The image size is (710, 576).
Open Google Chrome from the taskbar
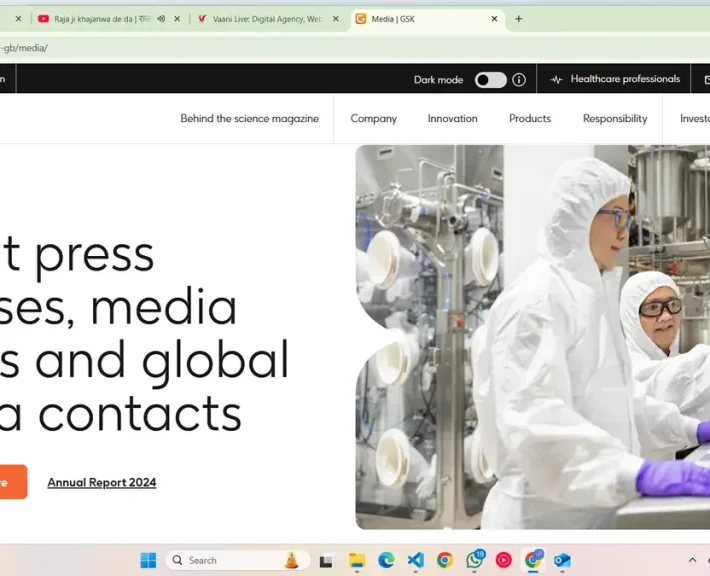pyautogui.click(x=445, y=561)
